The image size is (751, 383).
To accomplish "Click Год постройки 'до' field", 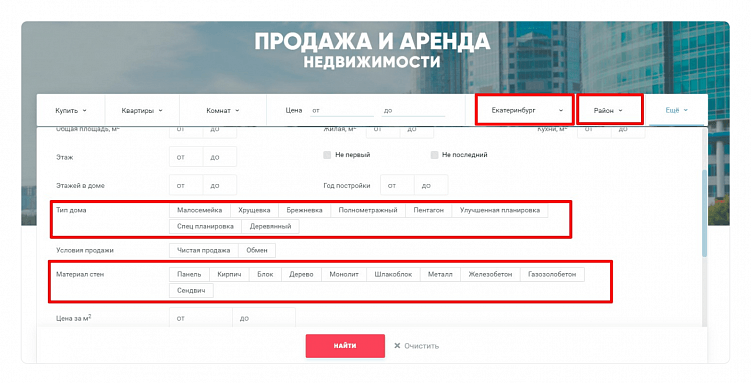I will click(431, 185).
